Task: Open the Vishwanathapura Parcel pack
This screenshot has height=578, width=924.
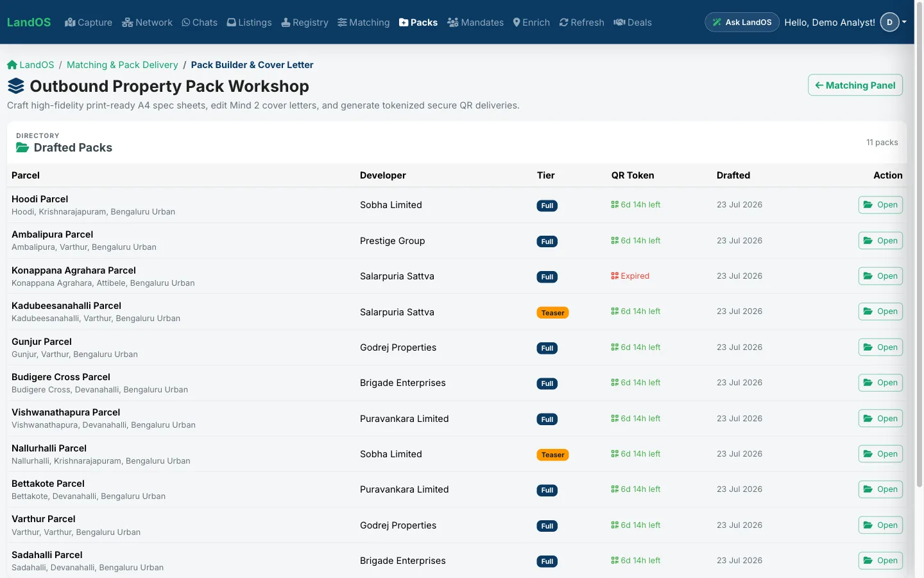Action: [x=880, y=419]
